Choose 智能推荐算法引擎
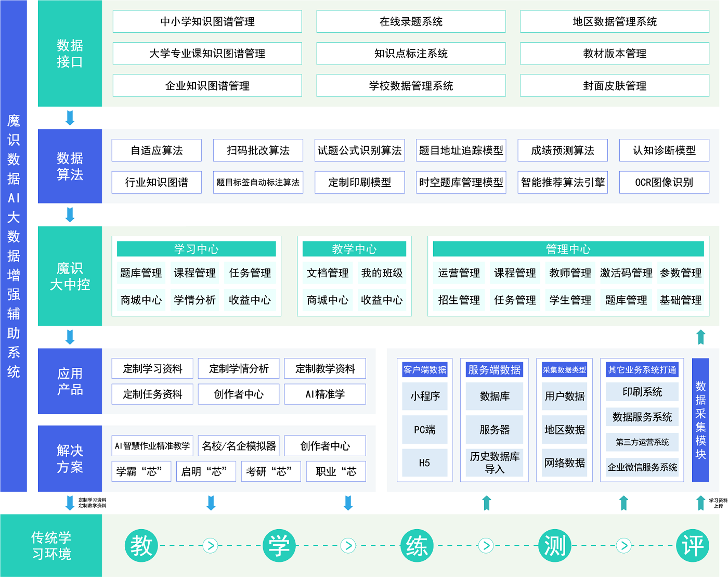728x577 pixels. (x=563, y=183)
